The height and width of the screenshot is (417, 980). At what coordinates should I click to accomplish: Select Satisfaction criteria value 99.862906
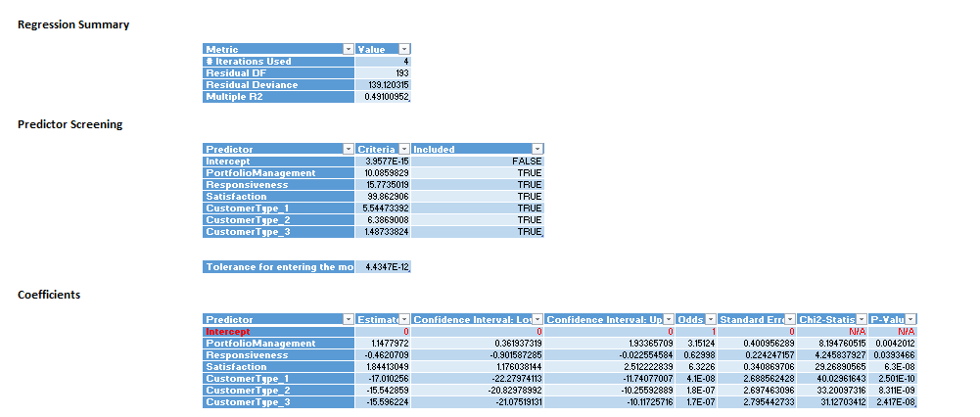383,197
